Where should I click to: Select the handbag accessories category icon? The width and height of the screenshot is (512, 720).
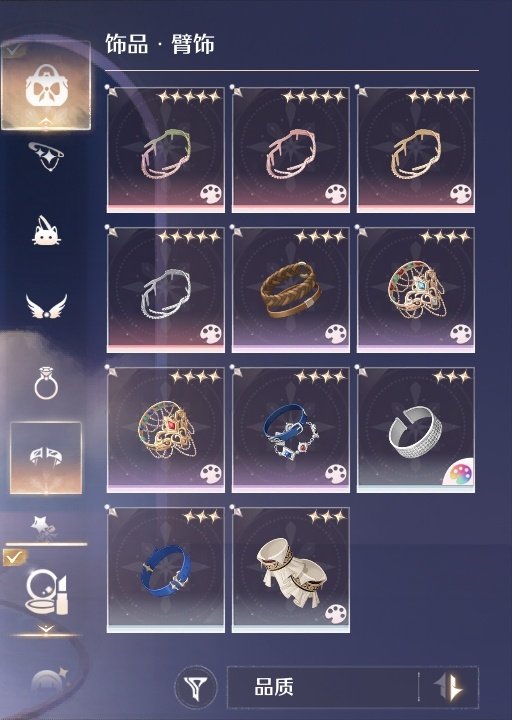[46, 85]
